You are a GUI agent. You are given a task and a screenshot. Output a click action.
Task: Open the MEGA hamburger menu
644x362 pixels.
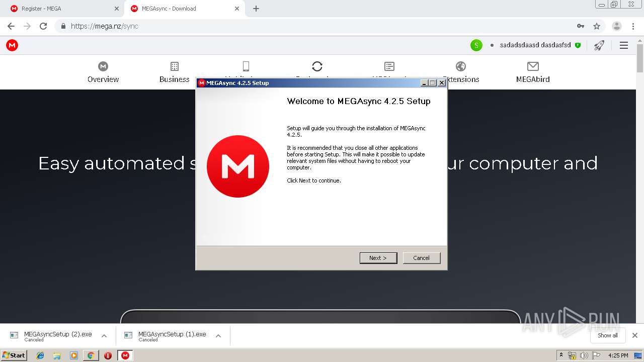pos(624,45)
